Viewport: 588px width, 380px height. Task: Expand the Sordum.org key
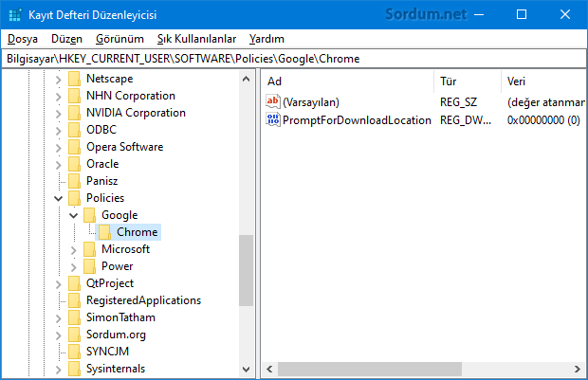pos(58,335)
